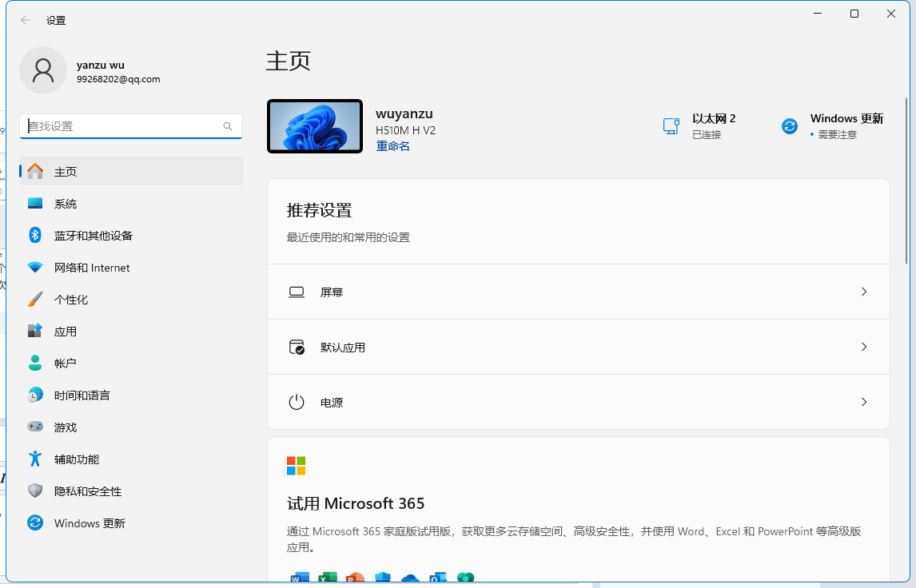Click the 重命名 link
The image size is (916, 588).
pos(392,146)
